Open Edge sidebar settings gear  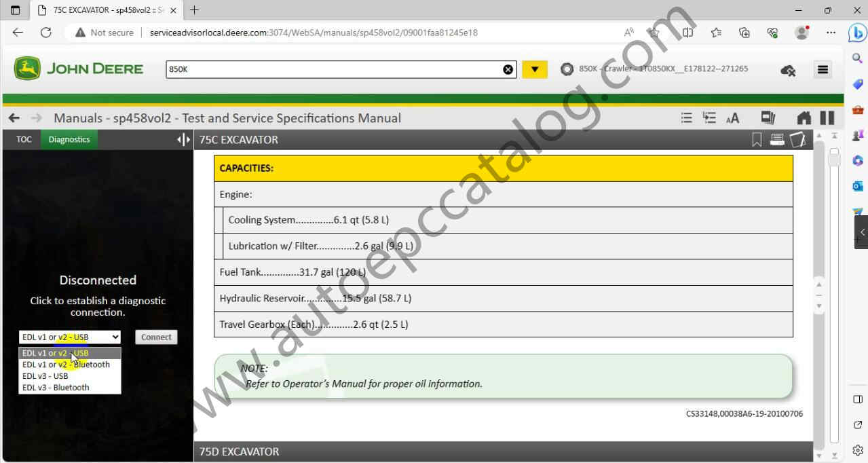(x=857, y=450)
